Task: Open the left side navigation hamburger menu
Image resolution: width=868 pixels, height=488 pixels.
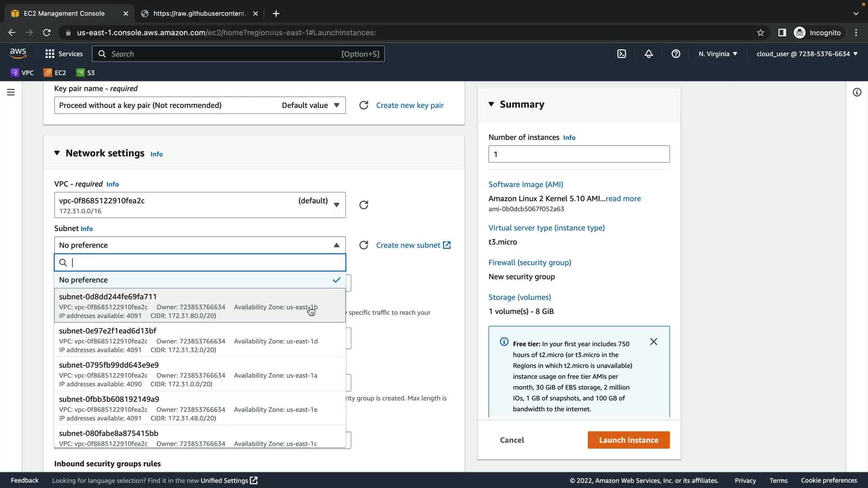Action: coord(11,92)
